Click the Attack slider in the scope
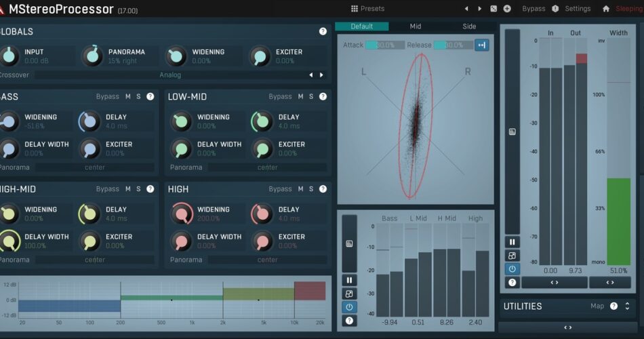644x339 pixels. (384, 45)
